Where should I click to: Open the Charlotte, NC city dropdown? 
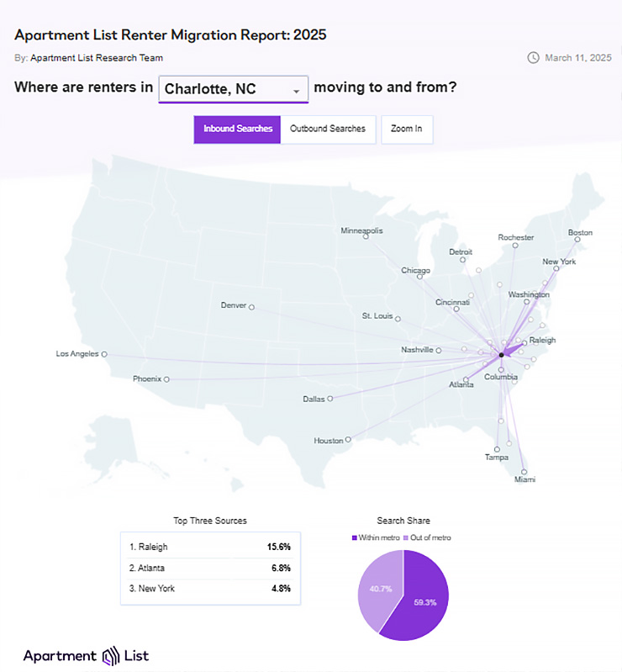(233, 89)
